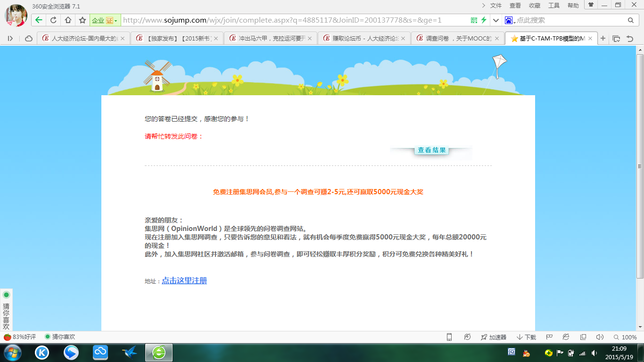Open the skin (shirt) icon in the title bar
The width and height of the screenshot is (644, 362).
coord(591,5)
